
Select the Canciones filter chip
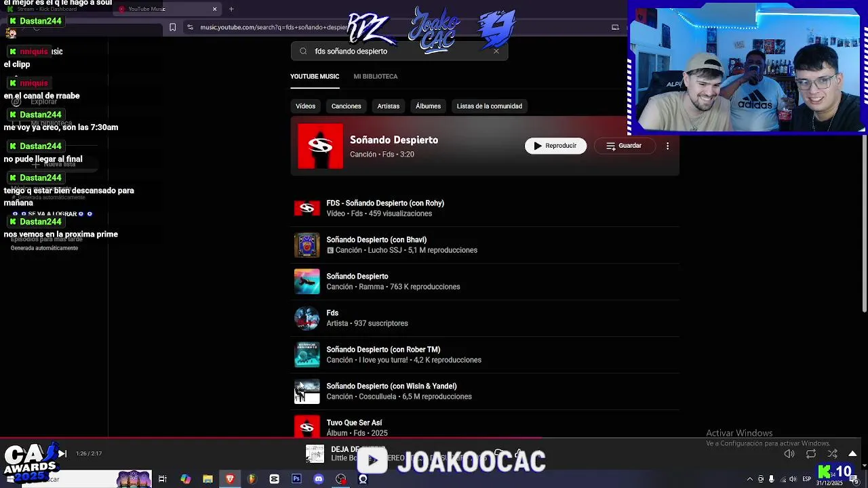point(346,106)
